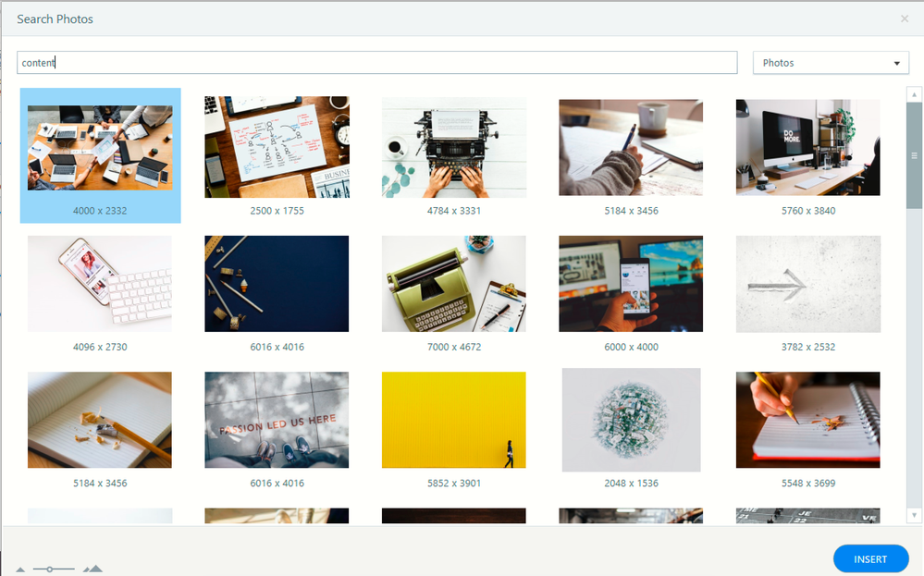
Task: Select the hand writing in spiral notebook photo
Action: (x=807, y=420)
